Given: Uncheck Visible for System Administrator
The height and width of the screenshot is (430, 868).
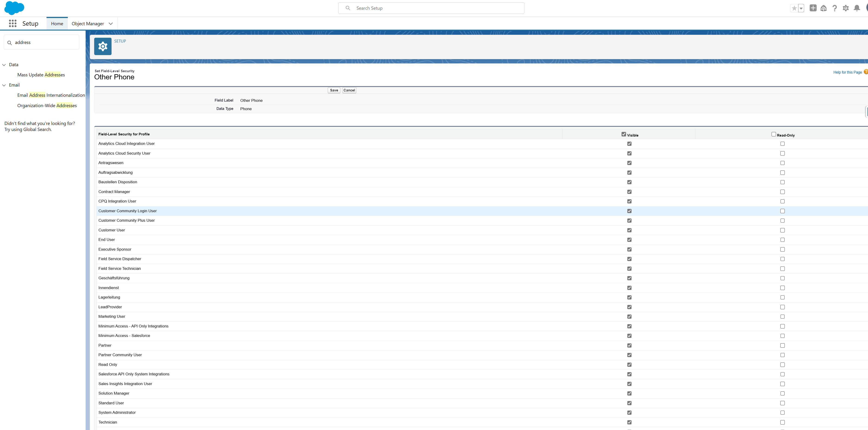Looking at the screenshot, I should pyautogui.click(x=629, y=412).
